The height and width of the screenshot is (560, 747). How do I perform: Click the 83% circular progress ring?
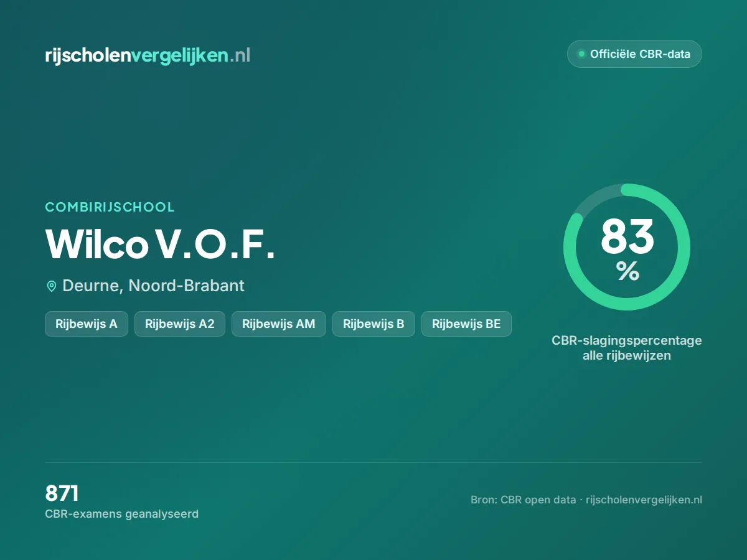tap(627, 247)
